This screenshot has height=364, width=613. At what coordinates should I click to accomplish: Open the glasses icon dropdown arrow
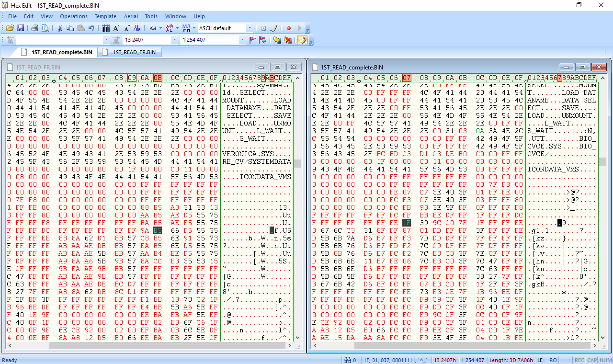(x=160, y=28)
